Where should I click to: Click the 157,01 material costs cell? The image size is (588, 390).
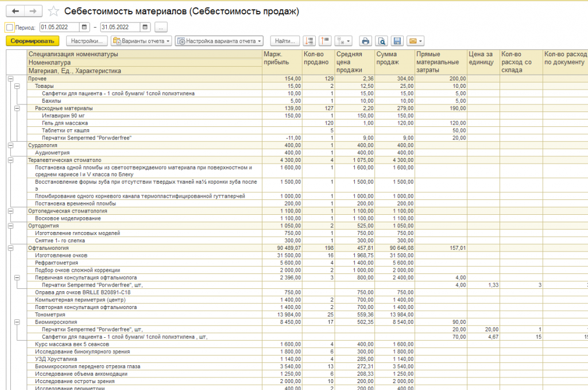click(x=441, y=248)
